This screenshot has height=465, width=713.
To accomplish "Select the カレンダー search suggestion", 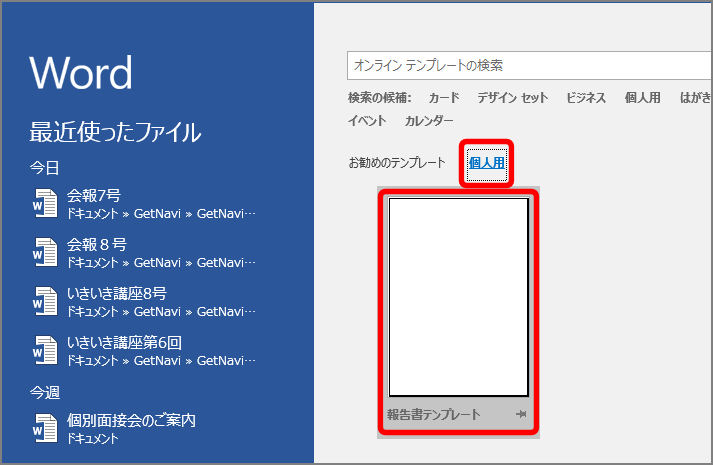I will (429, 121).
